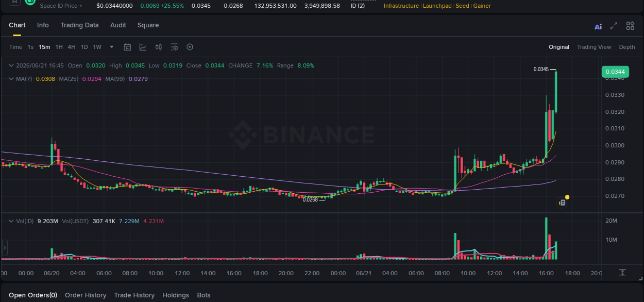Open the Ai chart assistant
The image size is (644, 302).
pyautogui.click(x=598, y=27)
